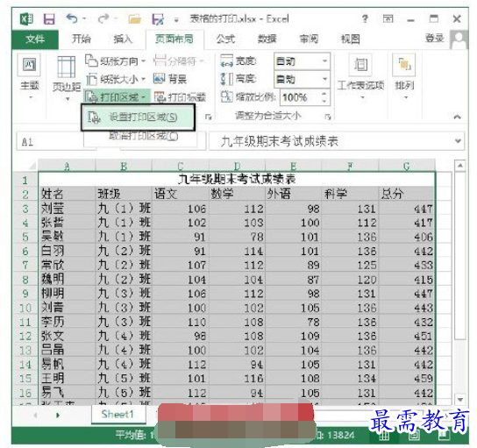Click the next sheet navigation arrow

point(58,416)
